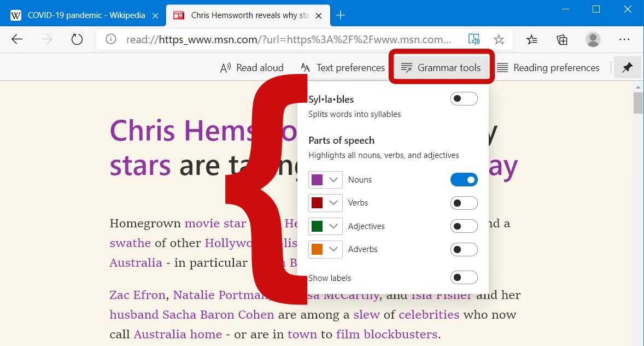Click the browser Back arrow
Viewport: 644px width, 346px height.
pyautogui.click(x=17, y=39)
